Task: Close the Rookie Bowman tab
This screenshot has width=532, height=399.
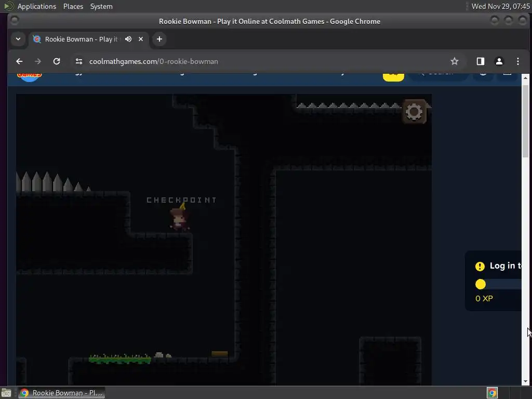Action: pyautogui.click(x=141, y=39)
